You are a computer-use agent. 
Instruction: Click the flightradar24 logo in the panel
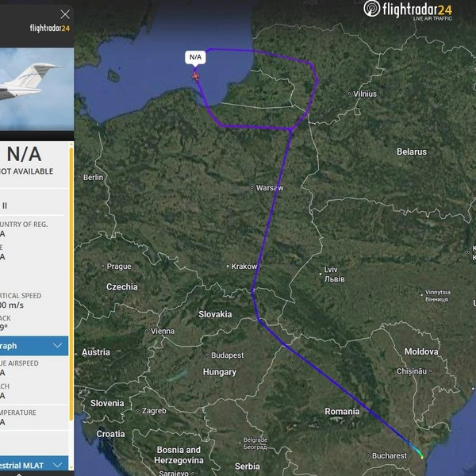[50, 29]
